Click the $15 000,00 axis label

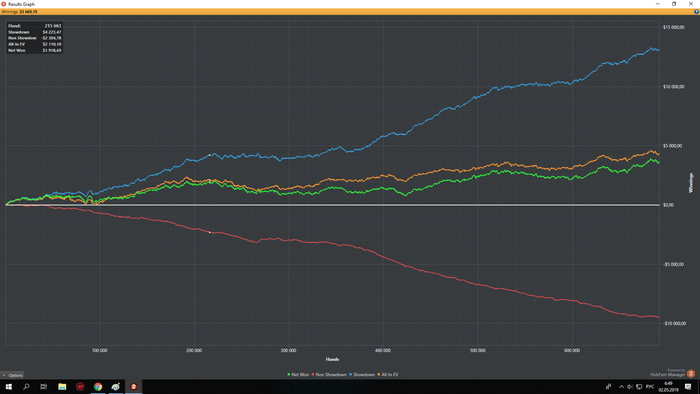[674, 27]
